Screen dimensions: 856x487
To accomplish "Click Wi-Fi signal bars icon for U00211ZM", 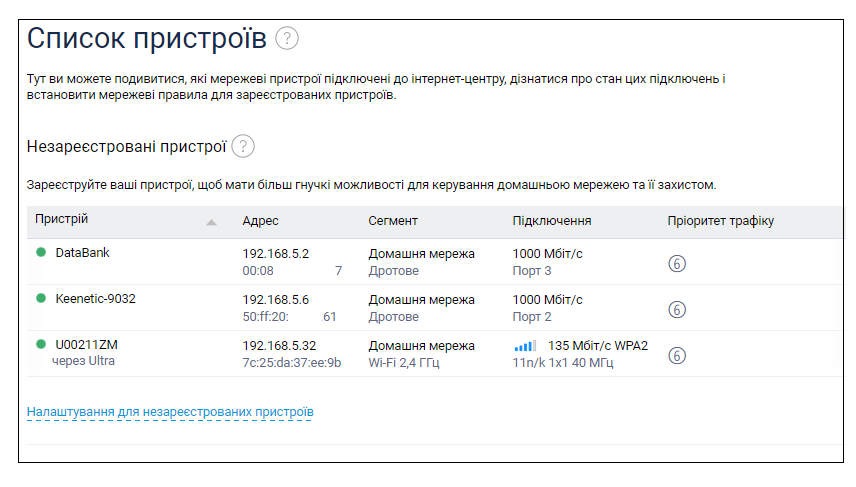I will tap(525, 346).
